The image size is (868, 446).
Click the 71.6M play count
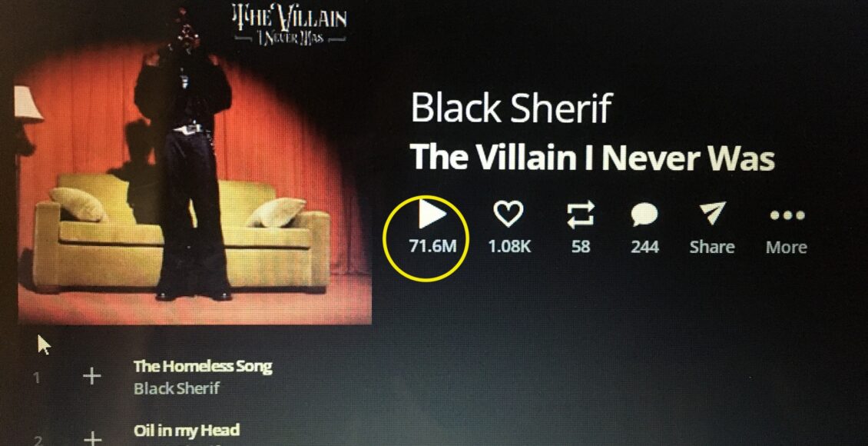click(433, 246)
